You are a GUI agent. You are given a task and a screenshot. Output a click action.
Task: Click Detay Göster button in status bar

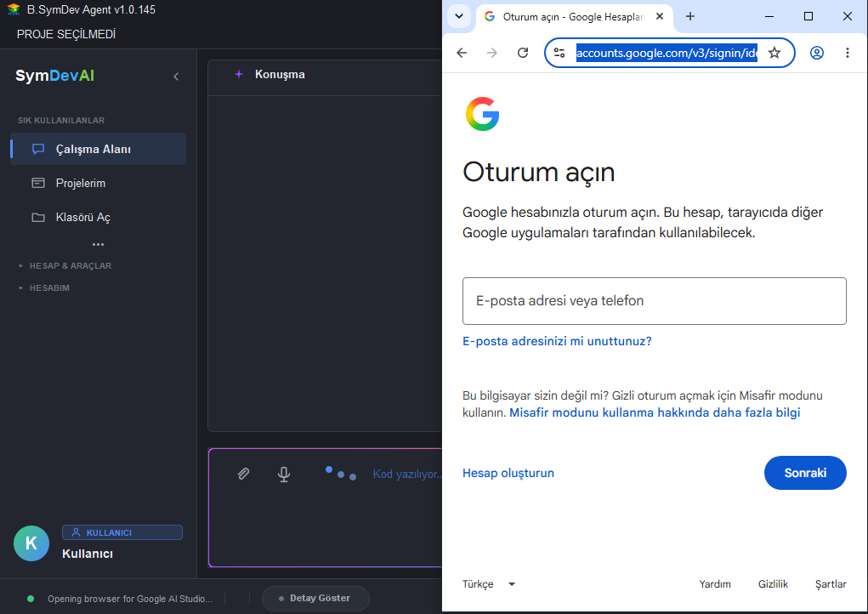point(315,598)
